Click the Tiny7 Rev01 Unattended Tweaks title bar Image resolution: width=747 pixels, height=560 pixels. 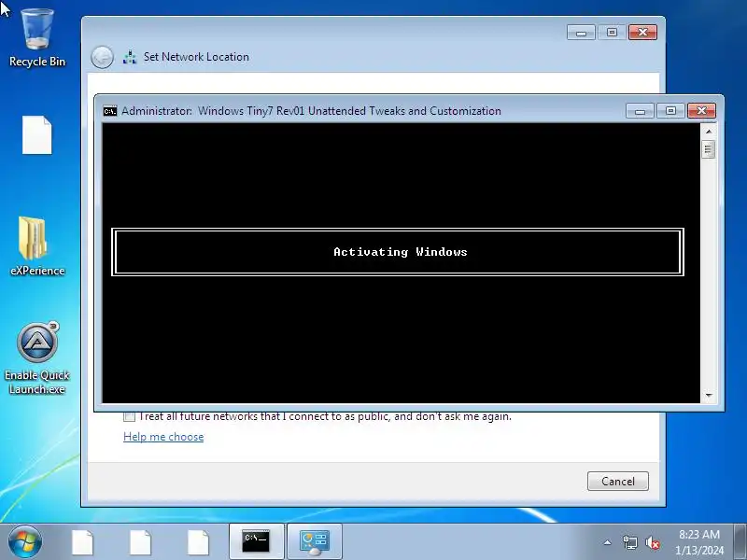pos(311,111)
